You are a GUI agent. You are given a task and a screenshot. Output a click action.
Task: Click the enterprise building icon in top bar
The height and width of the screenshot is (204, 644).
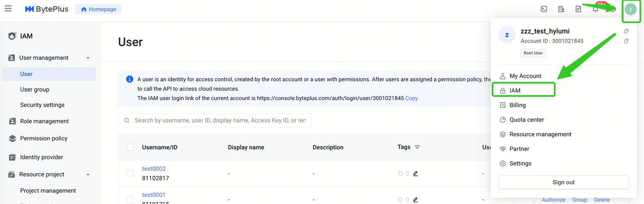(x=561, y=9)
